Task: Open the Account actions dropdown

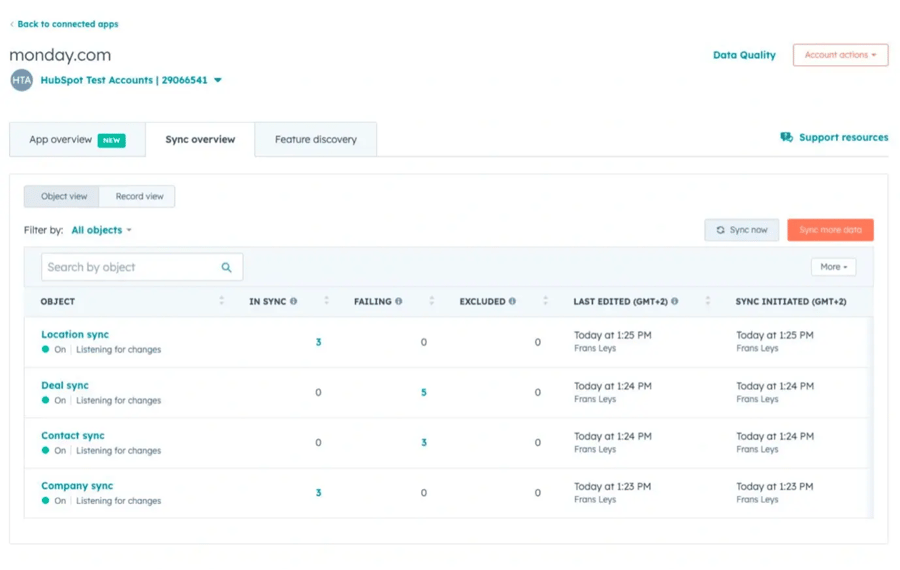Action: (x=840, y=55)
